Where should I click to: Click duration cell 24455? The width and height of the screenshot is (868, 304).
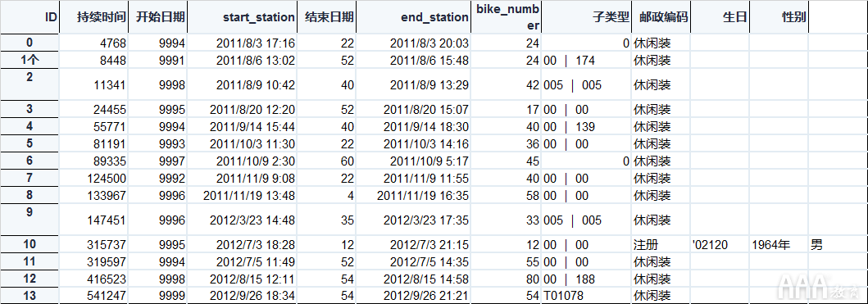(x=93, y=110)
